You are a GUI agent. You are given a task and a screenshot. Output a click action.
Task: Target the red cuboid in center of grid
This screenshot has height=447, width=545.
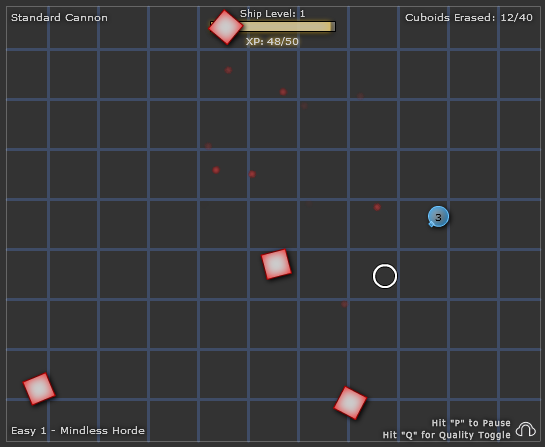click(x=276, y=264)
